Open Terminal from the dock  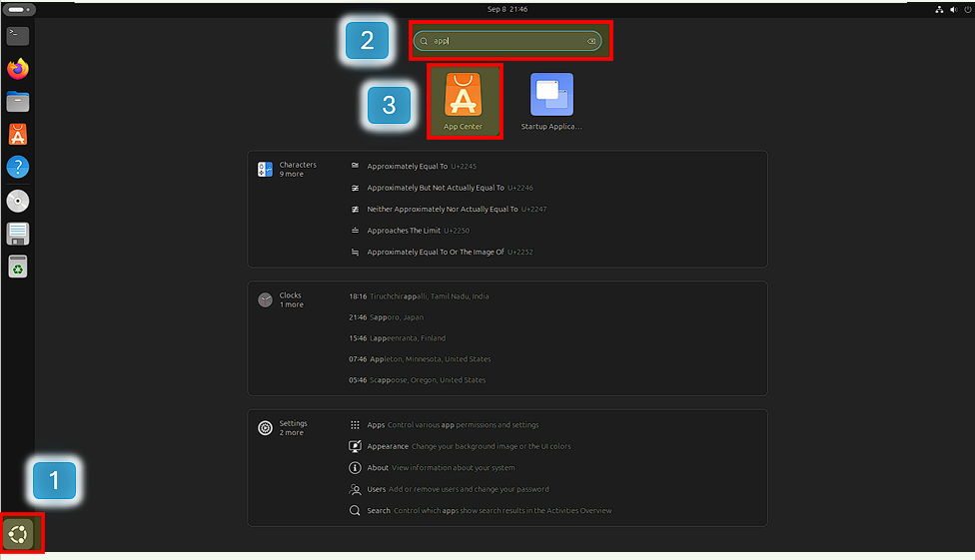coord(17,35)
